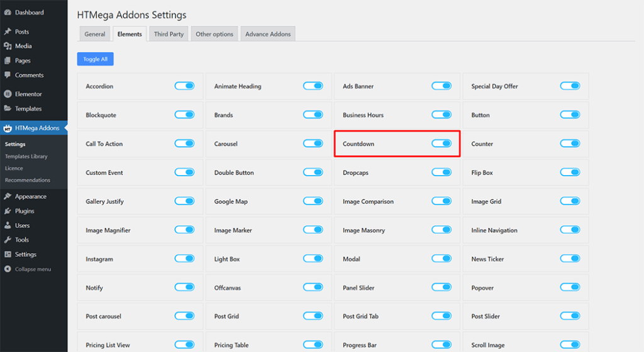Click the Settings sliders icon in the sidebar
Viewport: 644px width, 352px height.
click(8, 254)
